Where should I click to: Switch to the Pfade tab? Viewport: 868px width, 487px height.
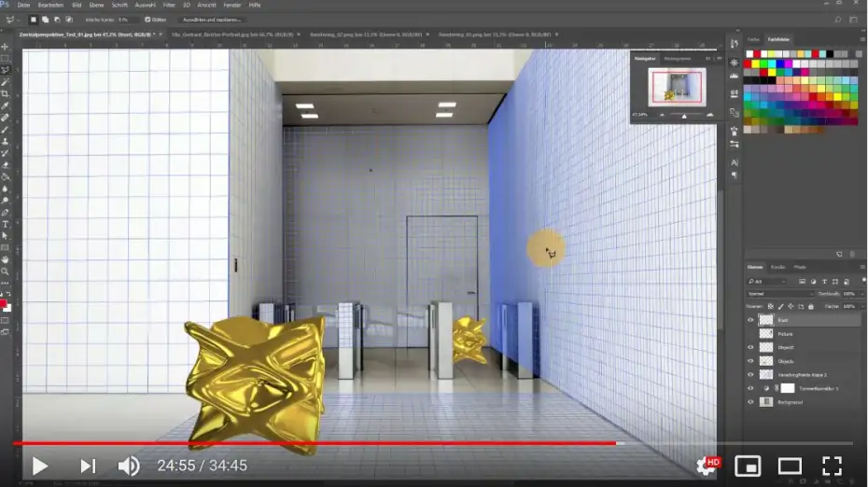(800, 267)
